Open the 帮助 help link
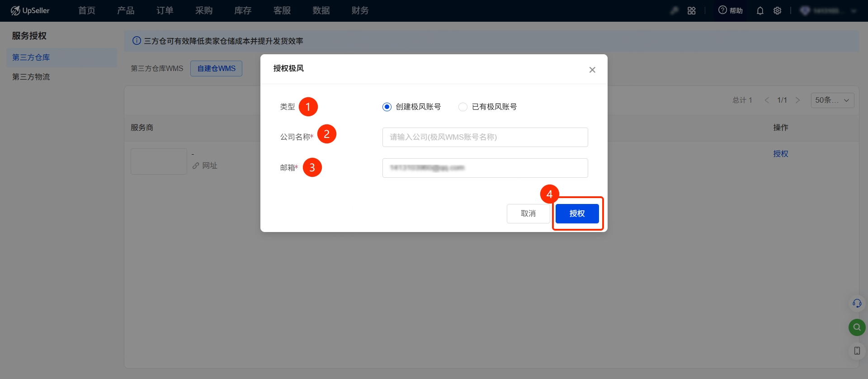The height and width of the screenshot is (379, 868). pyautogui.click(x=731, y=10)
